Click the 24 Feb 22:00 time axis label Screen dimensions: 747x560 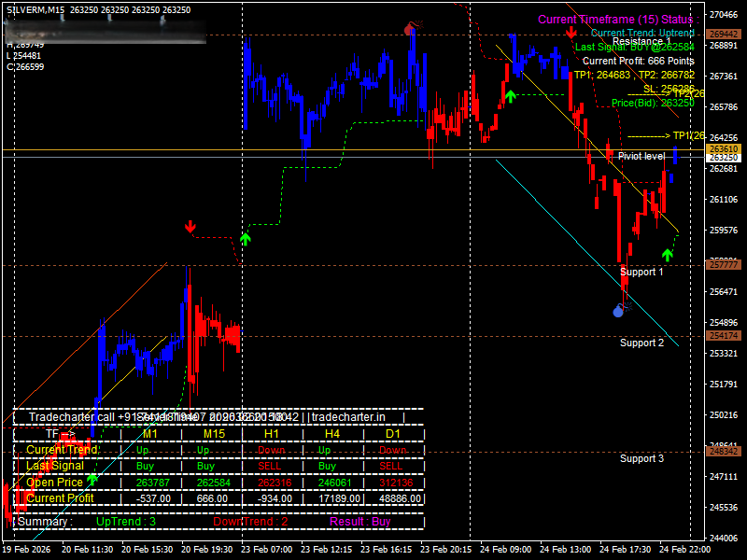click(x=684, y=549)
